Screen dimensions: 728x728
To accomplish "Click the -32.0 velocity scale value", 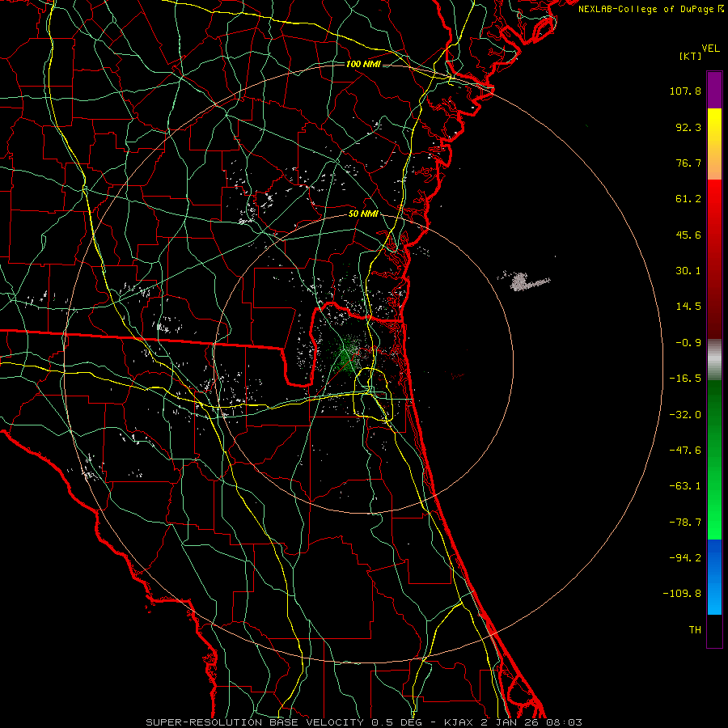I will pyautogui.click(x=685, y=415).
